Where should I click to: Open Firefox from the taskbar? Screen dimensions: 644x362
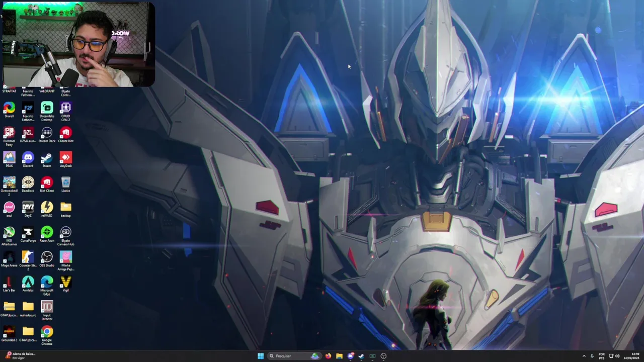pyautogui.click(x=328, y=356)
